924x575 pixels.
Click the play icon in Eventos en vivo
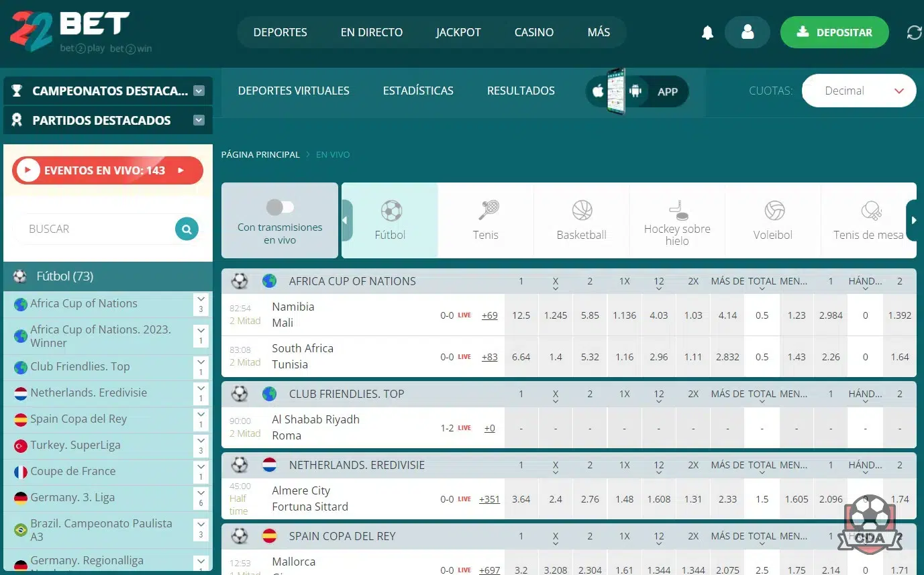[x=28, y=170]
